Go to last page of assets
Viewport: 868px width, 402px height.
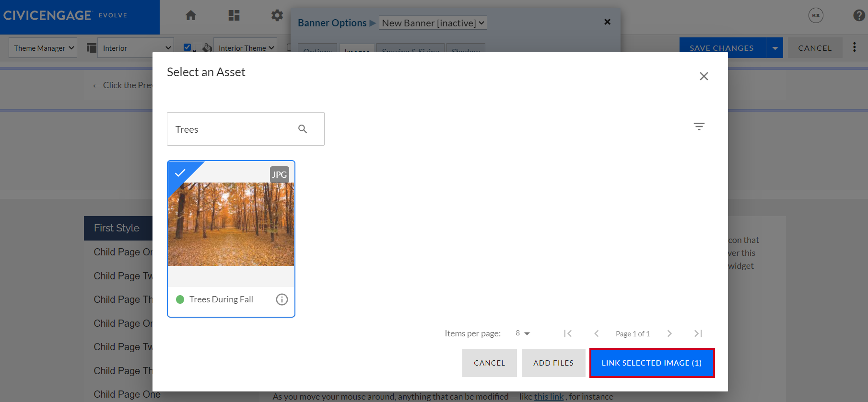tap(698, 333)
